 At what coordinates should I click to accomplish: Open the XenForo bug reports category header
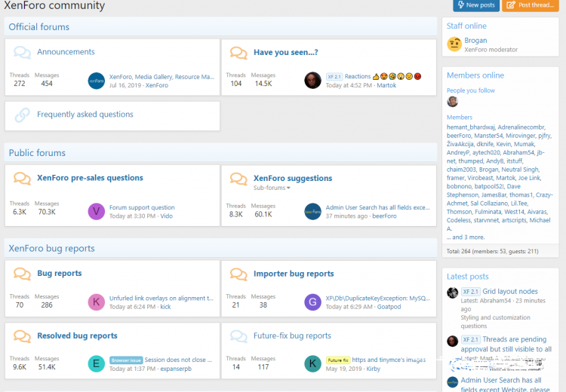click(51, 249)
